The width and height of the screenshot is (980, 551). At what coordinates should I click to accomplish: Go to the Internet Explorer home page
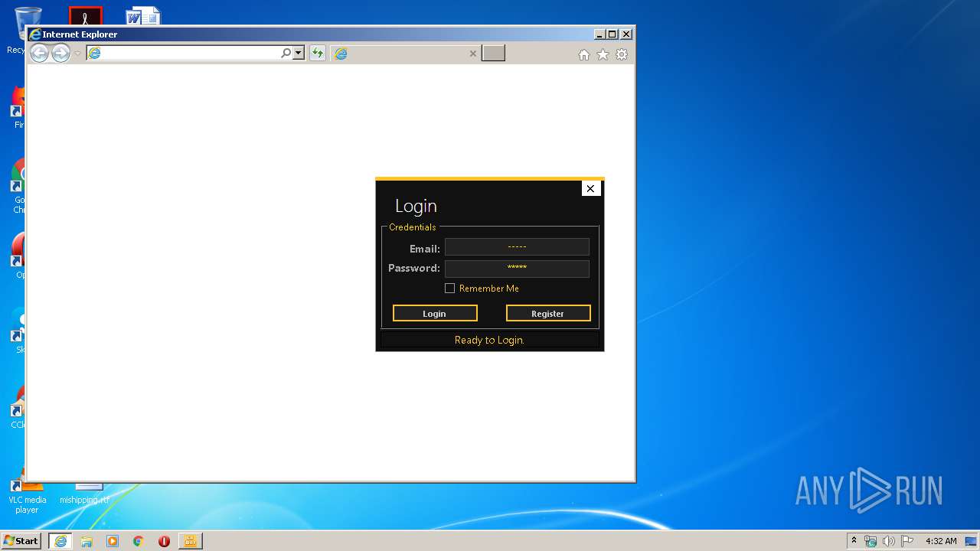tap(584, 54)
